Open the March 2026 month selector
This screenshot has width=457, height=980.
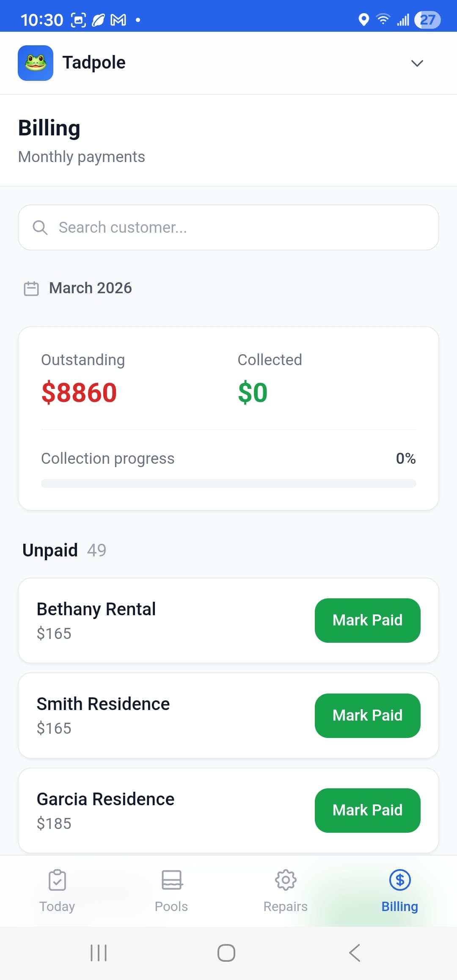[x=90, y=288]
